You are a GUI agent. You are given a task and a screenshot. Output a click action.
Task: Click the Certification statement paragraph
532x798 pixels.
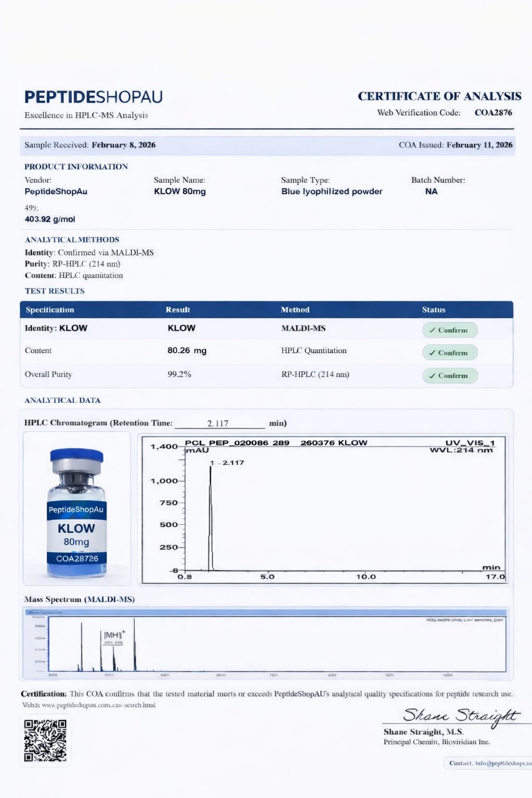point(267,694)
